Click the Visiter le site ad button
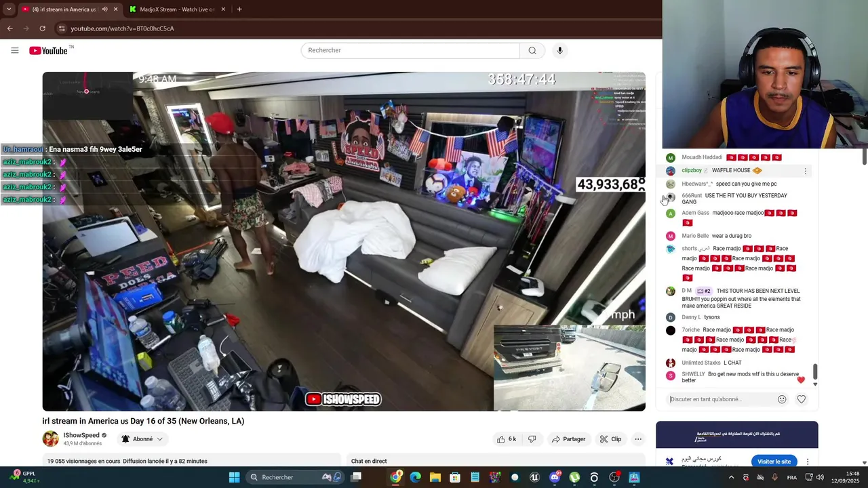Image resolution: width=868 pixels, height=488 pixels. (774, 462)
